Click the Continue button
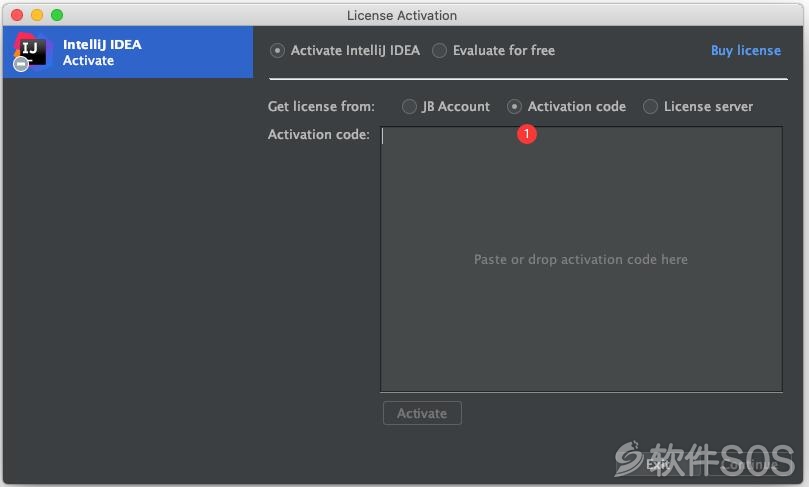The width and height of the screenshot is (809, 487). click(749, 464)
